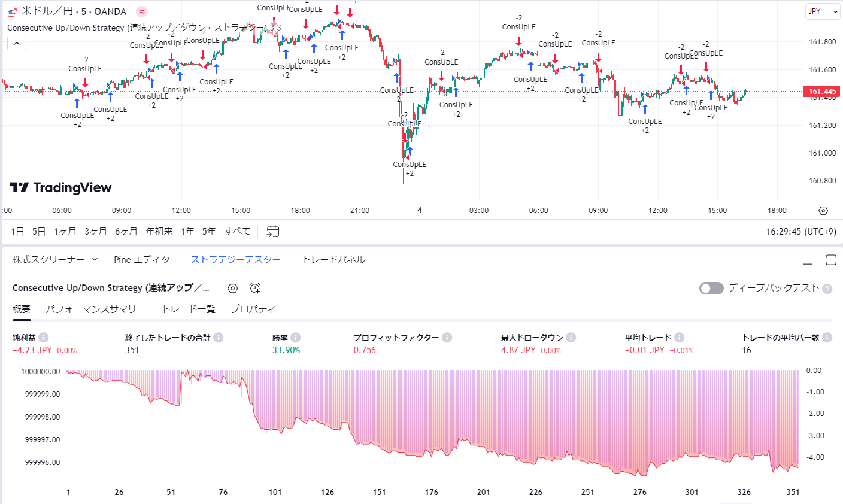
Task: Switch to the トレード一覧 tab
Action: point(189,309)
